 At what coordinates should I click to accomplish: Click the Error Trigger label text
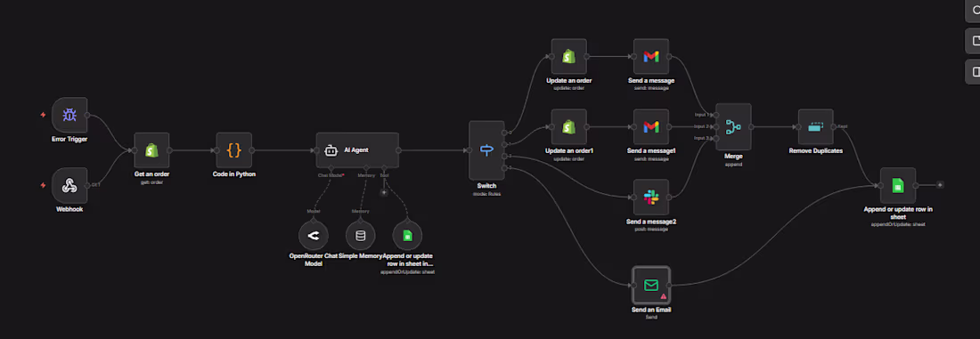[69, 139]
